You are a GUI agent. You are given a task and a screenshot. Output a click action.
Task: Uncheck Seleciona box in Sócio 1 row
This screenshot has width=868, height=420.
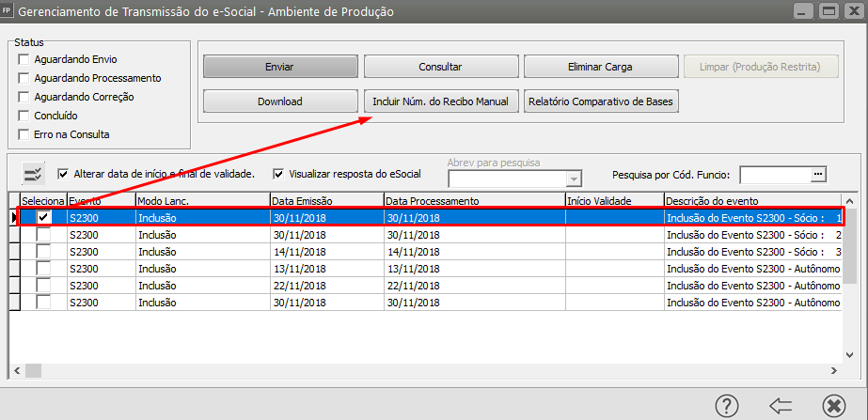pos(43,218)
